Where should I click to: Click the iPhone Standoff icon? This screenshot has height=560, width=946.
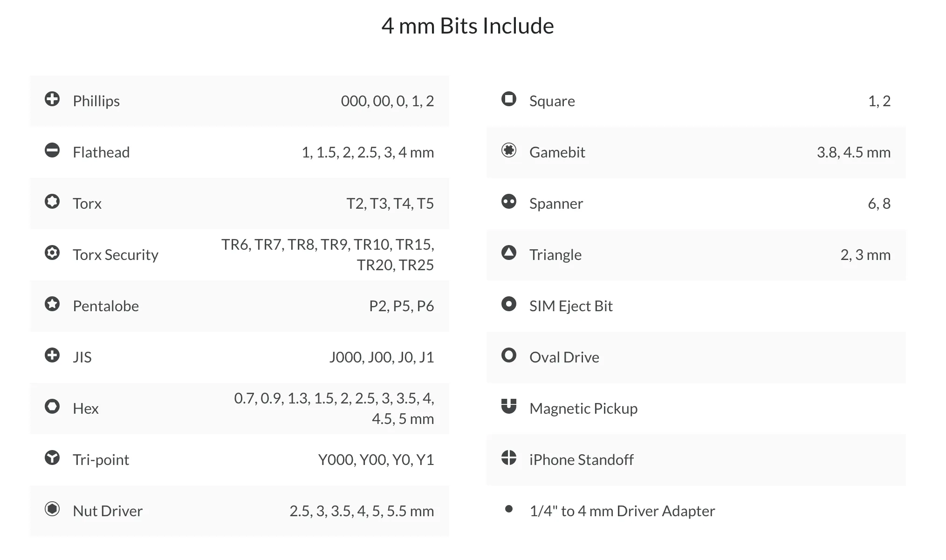click(x=509, y=458)
